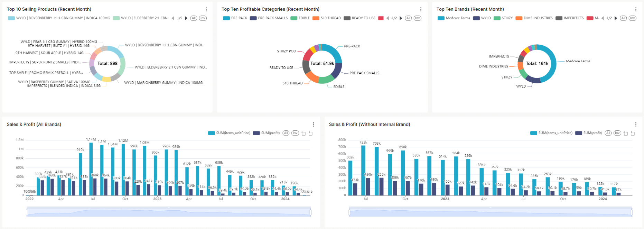Open kebab menu on Top Ten Profitable Categories
Image resolution: width=644 pixels, height=229 pixels.
point(421,9)
